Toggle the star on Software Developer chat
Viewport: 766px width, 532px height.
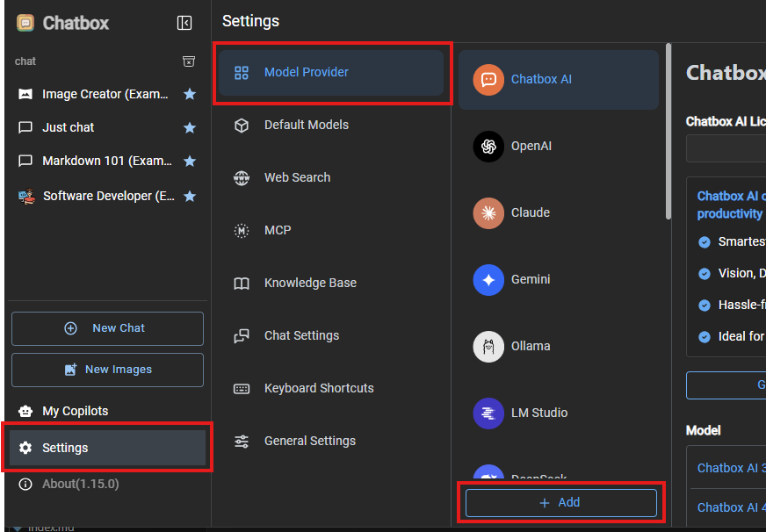pos(190,196)
